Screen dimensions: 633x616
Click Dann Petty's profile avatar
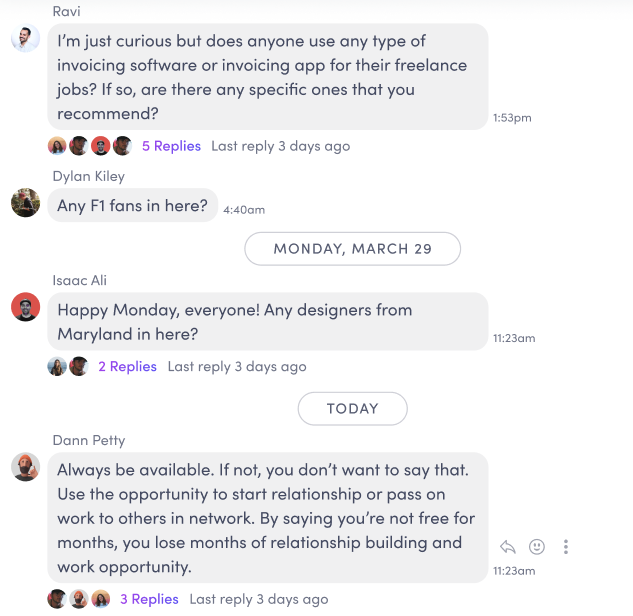[x=25, y=467]
